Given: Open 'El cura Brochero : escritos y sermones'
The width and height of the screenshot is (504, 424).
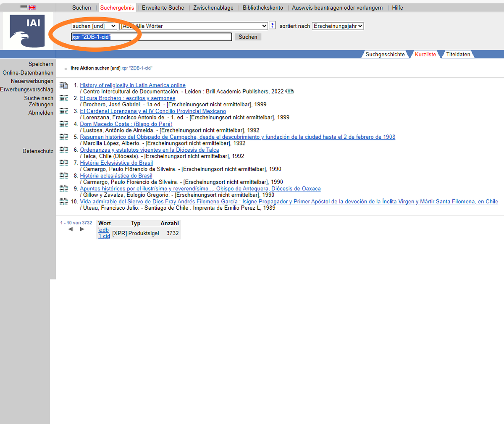Looking at the screenshot, I should (128, 98).
